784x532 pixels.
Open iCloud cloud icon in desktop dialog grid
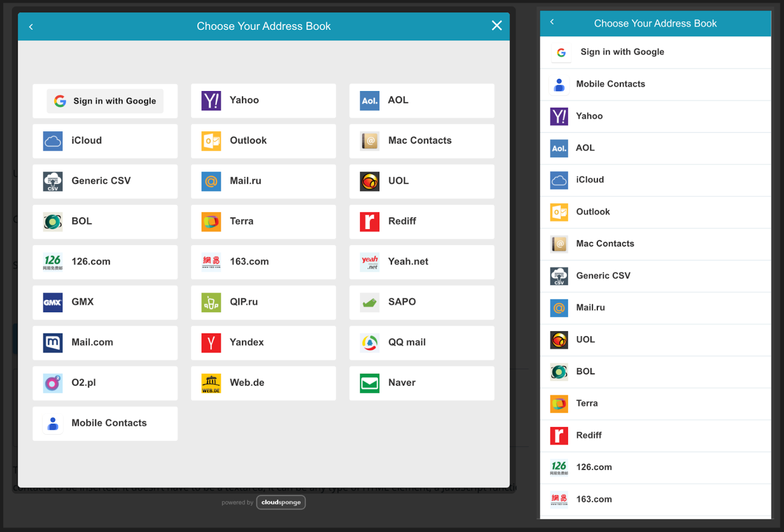coord(53,141)
